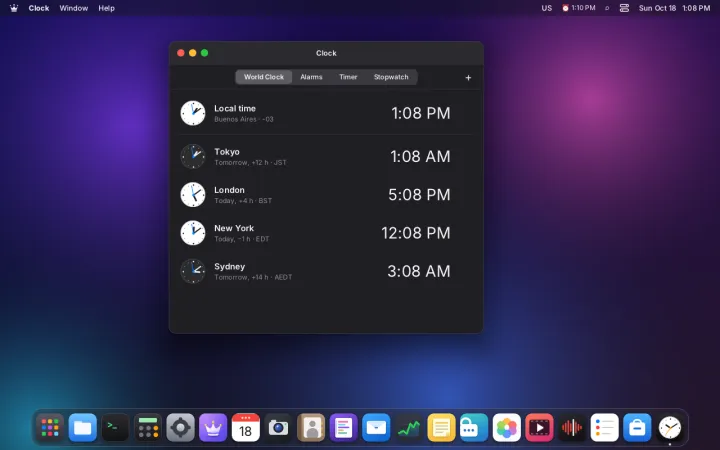
Task: Open the Help menu
Action: 106,8
